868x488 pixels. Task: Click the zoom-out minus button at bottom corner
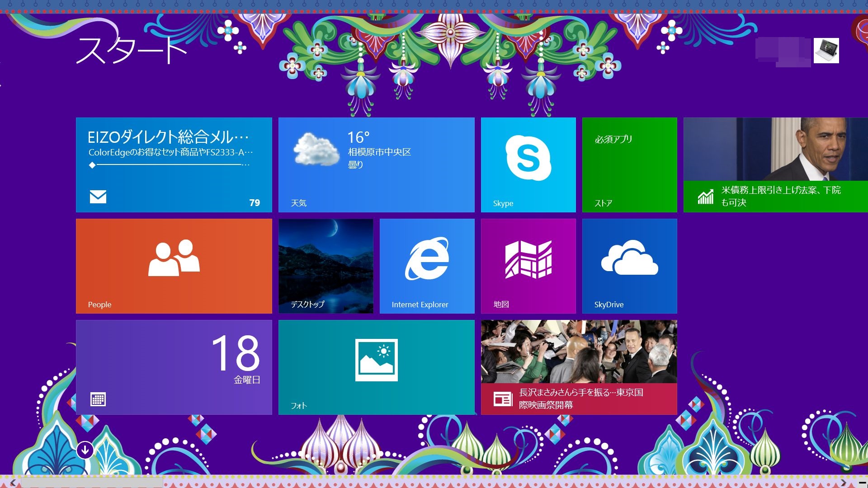(862, 483)
